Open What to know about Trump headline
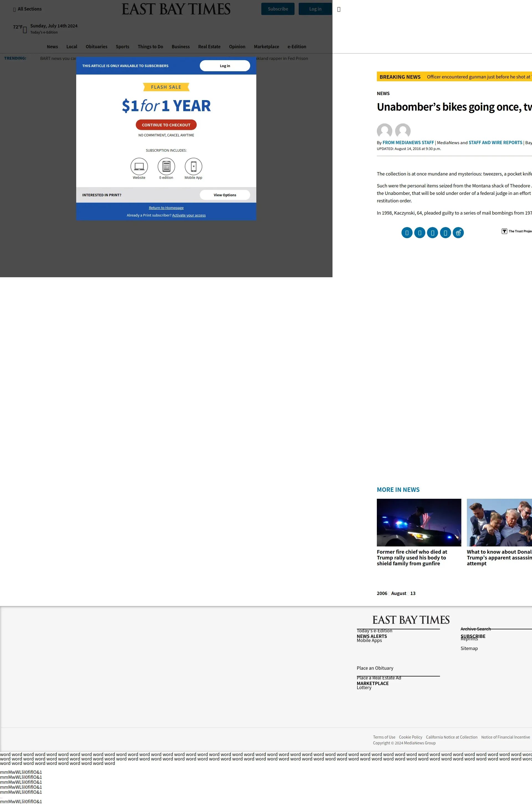The image size is (532, 804). [x=499, y=558]
